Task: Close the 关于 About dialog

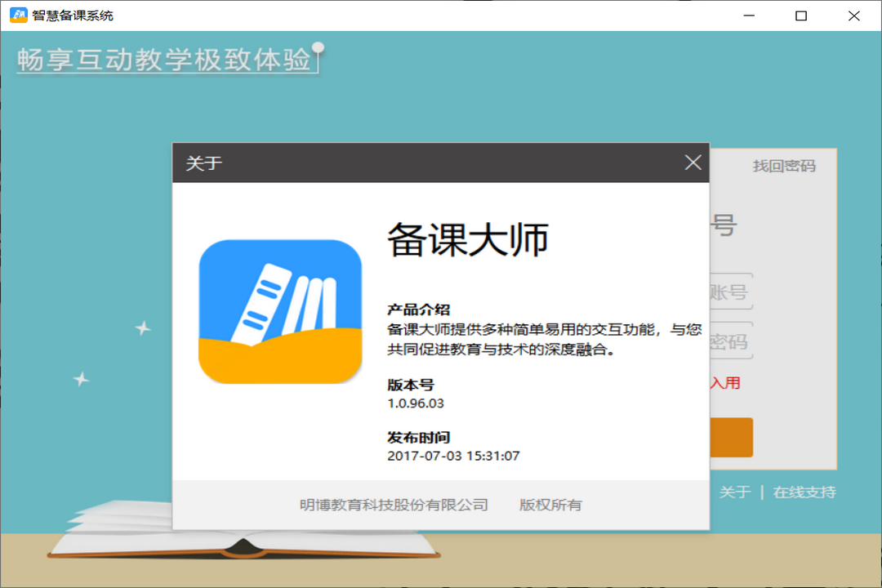Action: [693, 163]
